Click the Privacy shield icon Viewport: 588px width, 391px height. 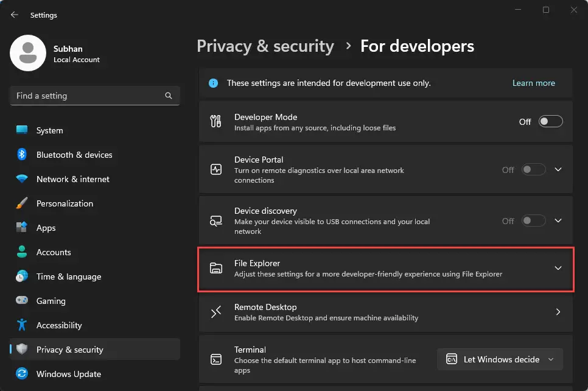point(22,349)
